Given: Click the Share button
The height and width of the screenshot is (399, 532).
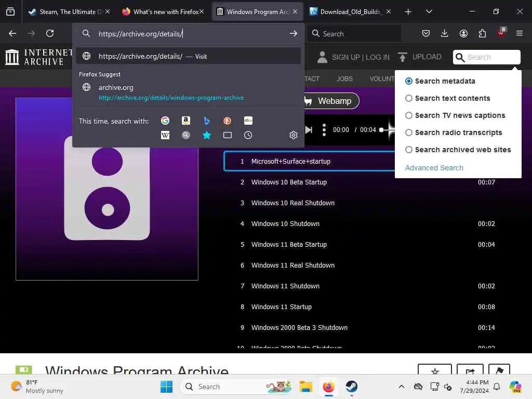Looking at the screenshot, I should click(x=470, y=370).
